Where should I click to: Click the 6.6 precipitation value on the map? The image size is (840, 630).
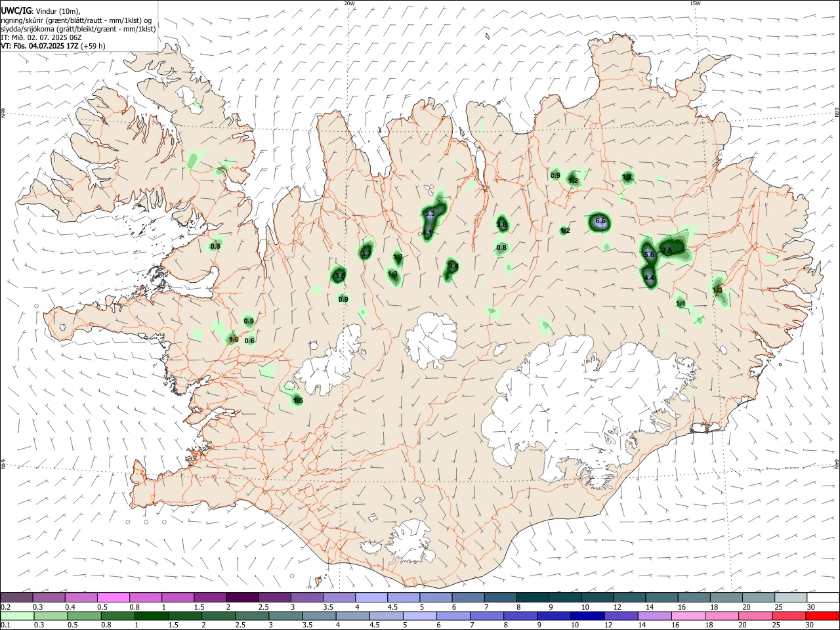pyautogui.click(x=600, y=221)
